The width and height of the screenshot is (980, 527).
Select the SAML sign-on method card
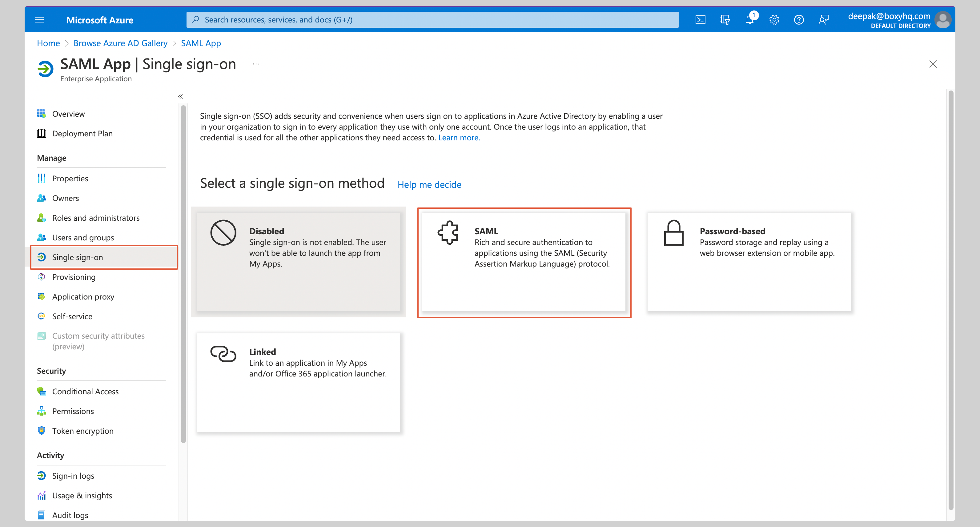pos(524,262)
